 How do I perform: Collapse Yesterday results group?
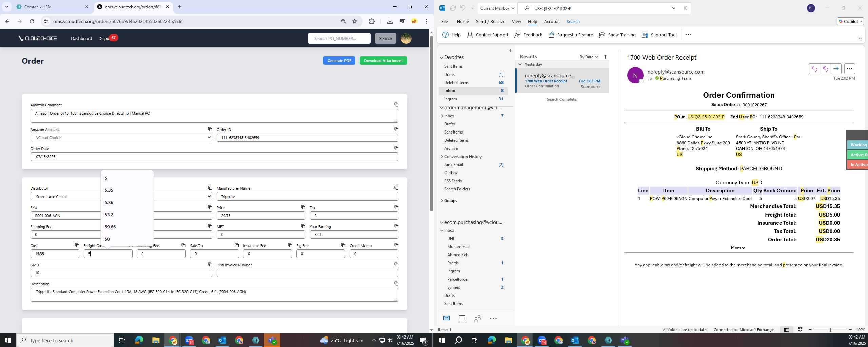click(x=520, y=64)
